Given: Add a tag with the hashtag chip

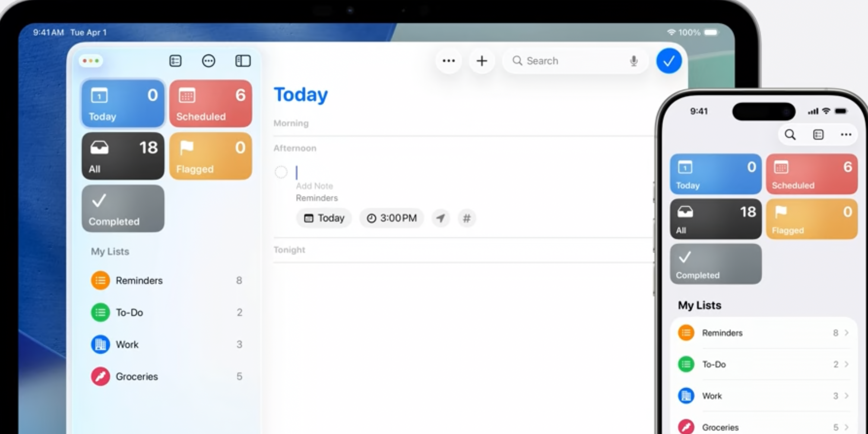Looking at the screenshot, I should coord(467,218).
